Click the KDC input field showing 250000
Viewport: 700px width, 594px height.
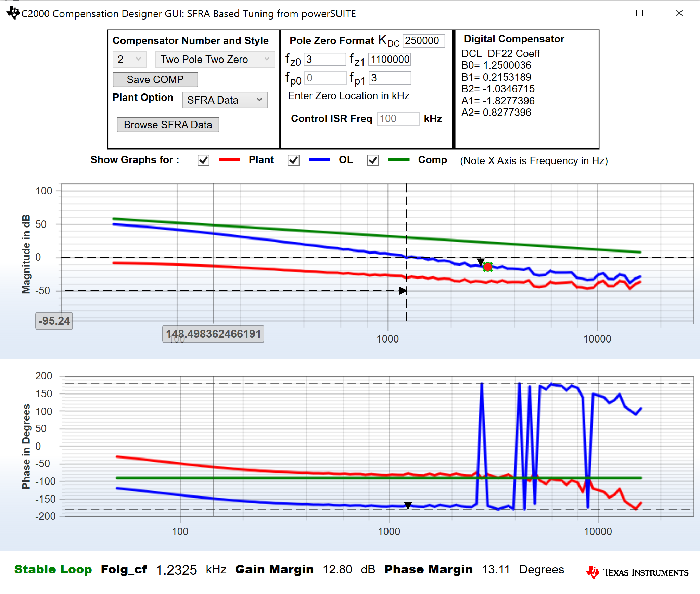click(424, 40)
